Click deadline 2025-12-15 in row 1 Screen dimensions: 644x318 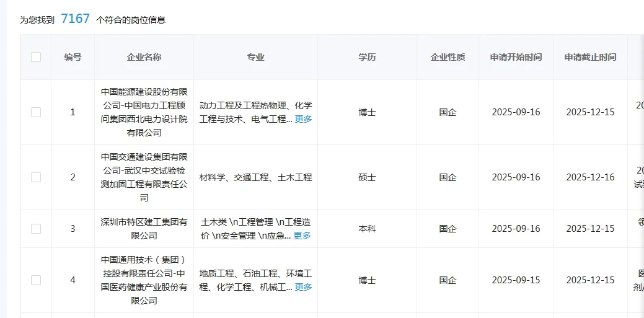click(590, 112)
